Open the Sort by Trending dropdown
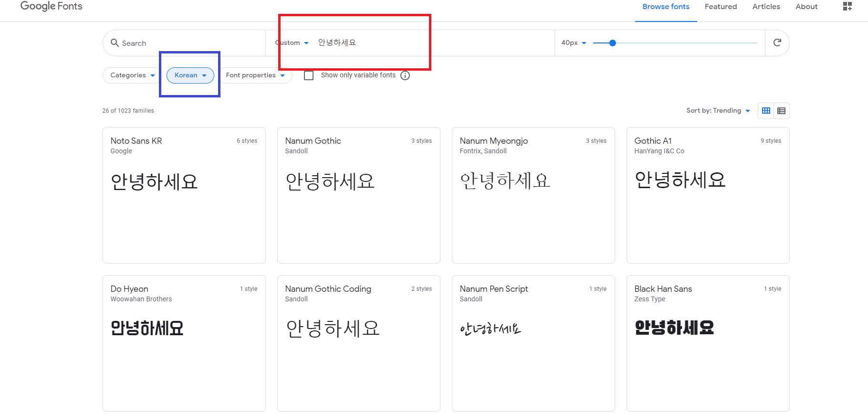868x414 pixels. click(718, 111)
